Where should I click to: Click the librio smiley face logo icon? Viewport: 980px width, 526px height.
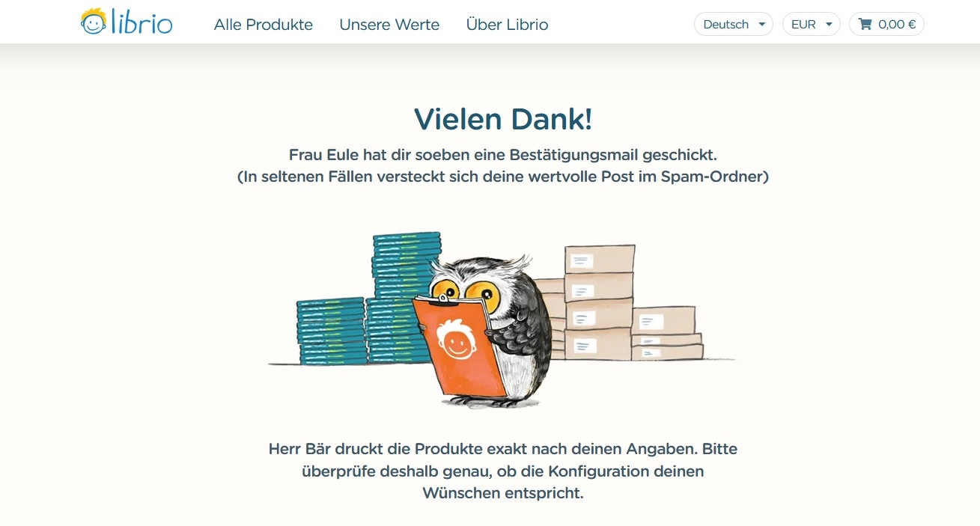tap(94, 22)
